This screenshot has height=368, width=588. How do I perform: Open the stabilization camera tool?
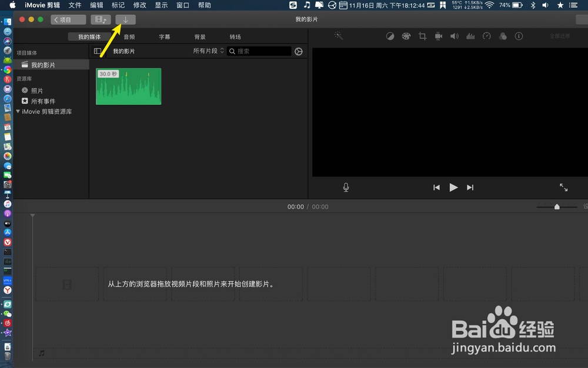(439, 36)
